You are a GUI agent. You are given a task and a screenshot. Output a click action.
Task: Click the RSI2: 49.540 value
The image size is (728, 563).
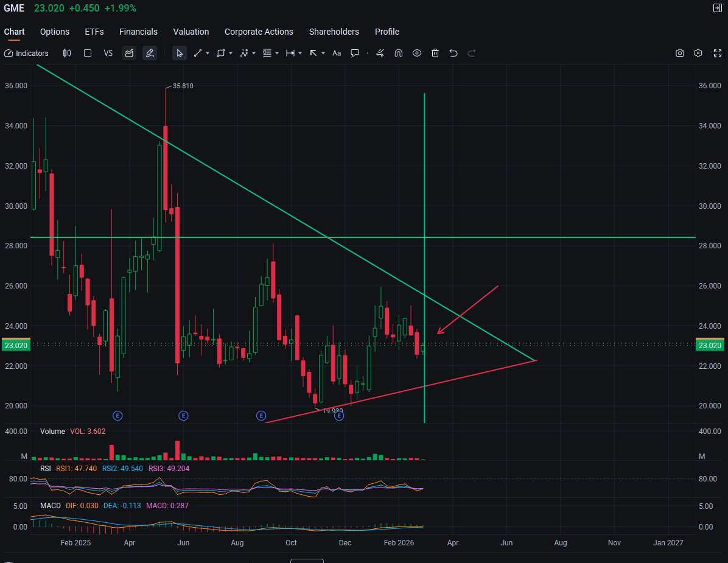click(x=122, y=468)
